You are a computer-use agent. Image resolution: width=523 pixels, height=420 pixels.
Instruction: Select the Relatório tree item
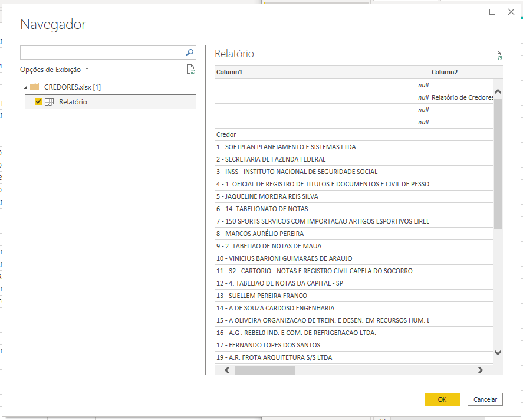coord(110,101)
